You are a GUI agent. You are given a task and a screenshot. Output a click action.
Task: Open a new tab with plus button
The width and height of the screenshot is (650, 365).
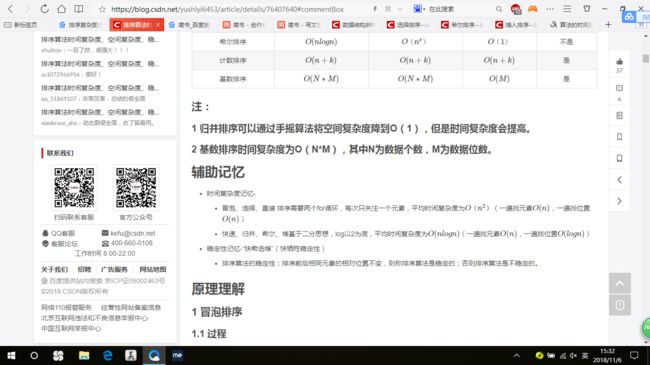608,25
